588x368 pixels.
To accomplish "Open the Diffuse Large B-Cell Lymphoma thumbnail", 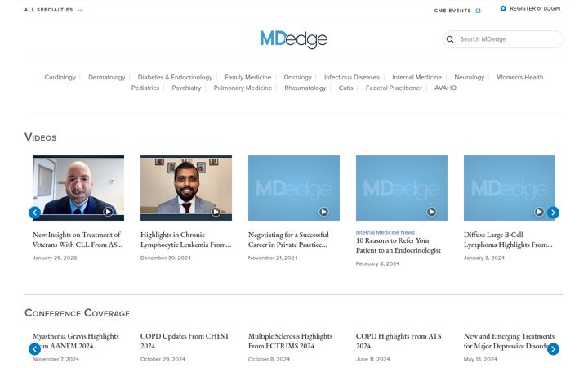I will pos(510,188).
